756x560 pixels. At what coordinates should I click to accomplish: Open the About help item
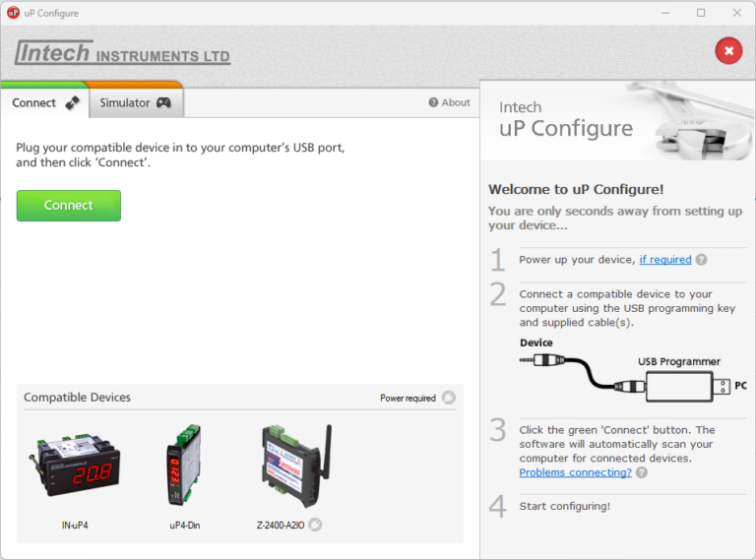449,102
